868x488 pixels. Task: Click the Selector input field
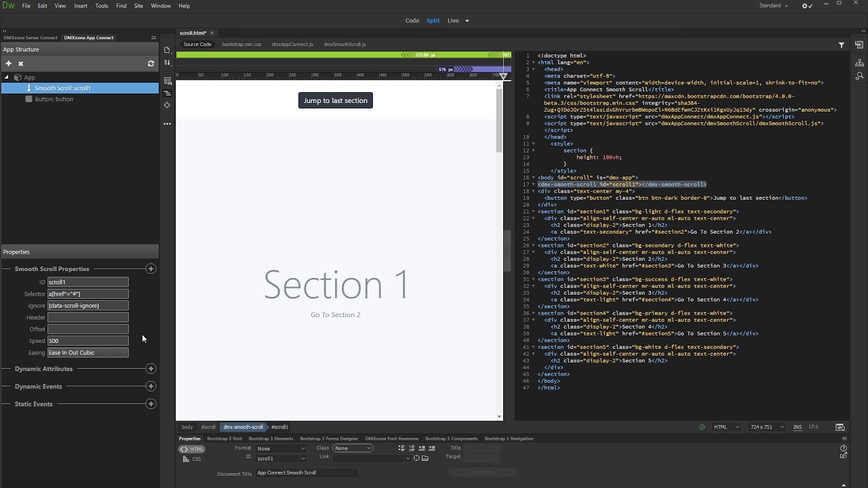87,294
